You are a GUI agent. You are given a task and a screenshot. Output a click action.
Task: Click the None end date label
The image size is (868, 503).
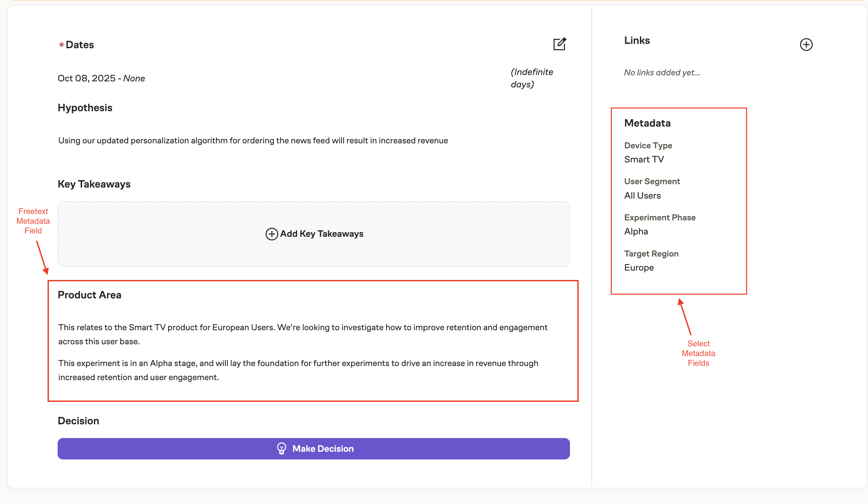point(134,78)
